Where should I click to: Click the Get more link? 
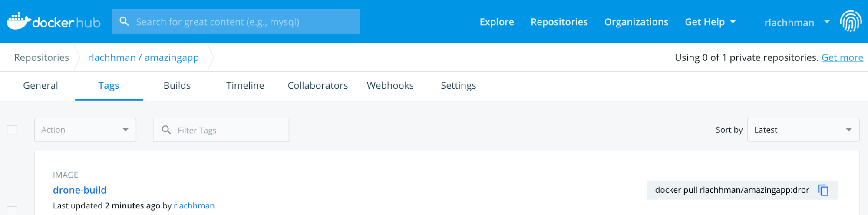[x=842, y=57]
